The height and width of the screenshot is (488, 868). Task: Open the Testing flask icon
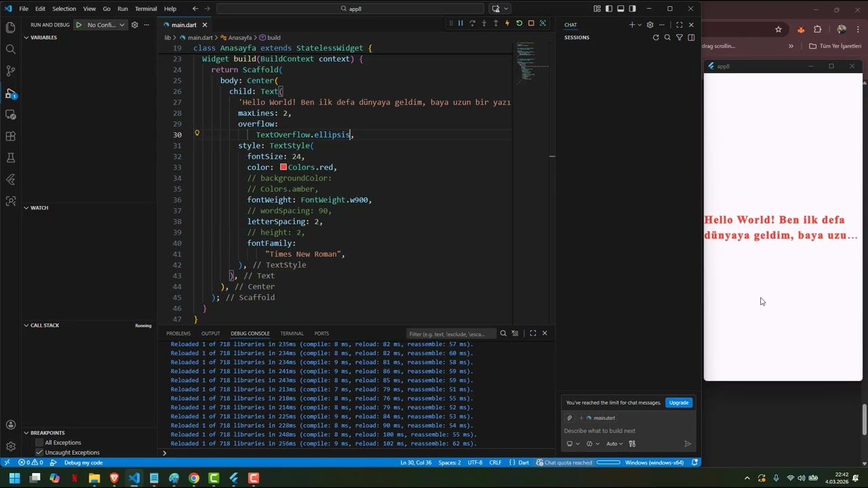click(x=10, y=157)
